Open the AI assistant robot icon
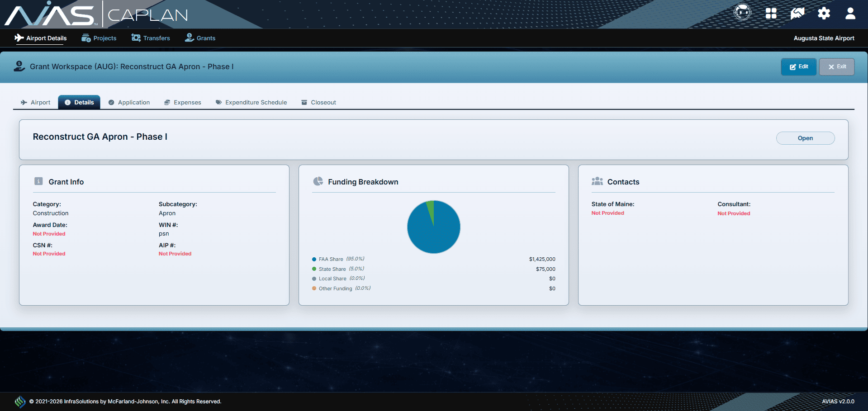868x411 pixels. (x=741, y=13)
